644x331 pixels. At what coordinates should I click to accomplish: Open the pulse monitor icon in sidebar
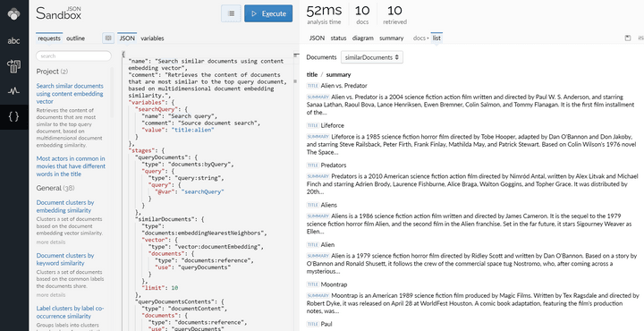pos(14,91)
